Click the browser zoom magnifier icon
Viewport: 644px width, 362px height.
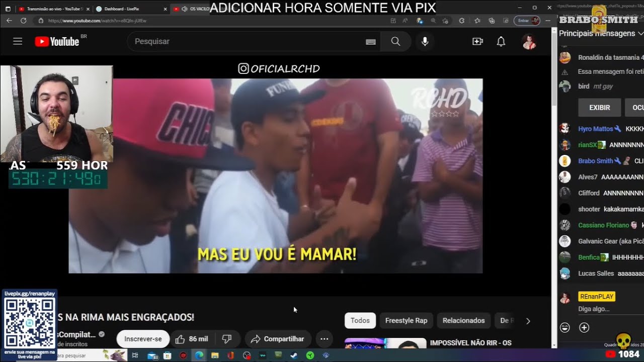tap(433, 21)
